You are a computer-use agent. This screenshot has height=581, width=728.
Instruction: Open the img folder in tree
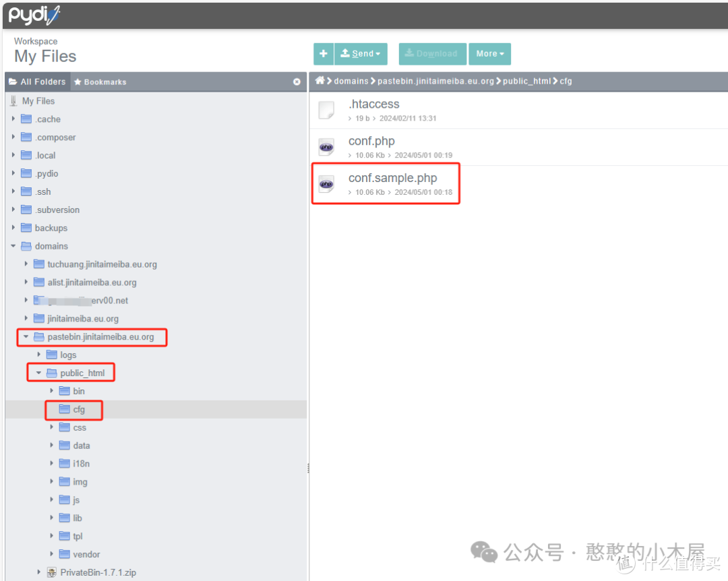pos(80,482)
